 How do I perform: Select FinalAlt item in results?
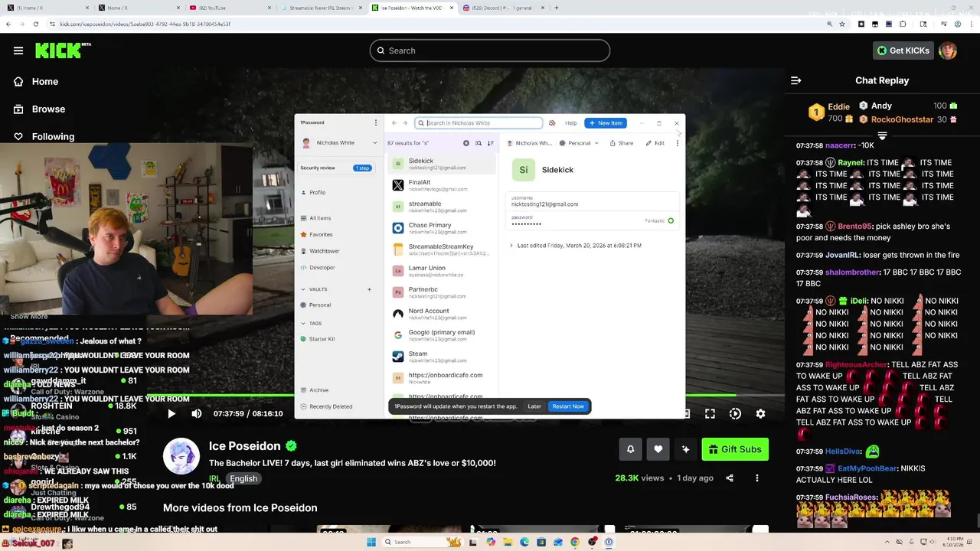coord(441,185)
